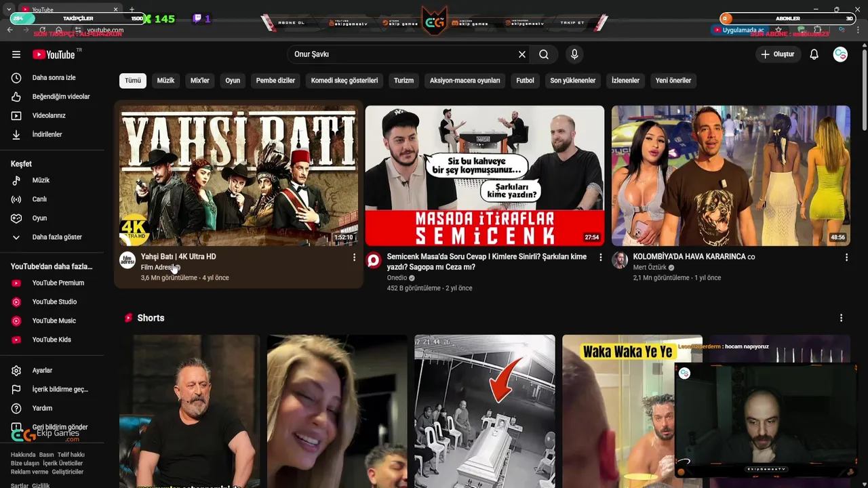Click the Kolombiya street video thumbnail
This screenshot has height=488, width=868.
[x=731, y=176]
